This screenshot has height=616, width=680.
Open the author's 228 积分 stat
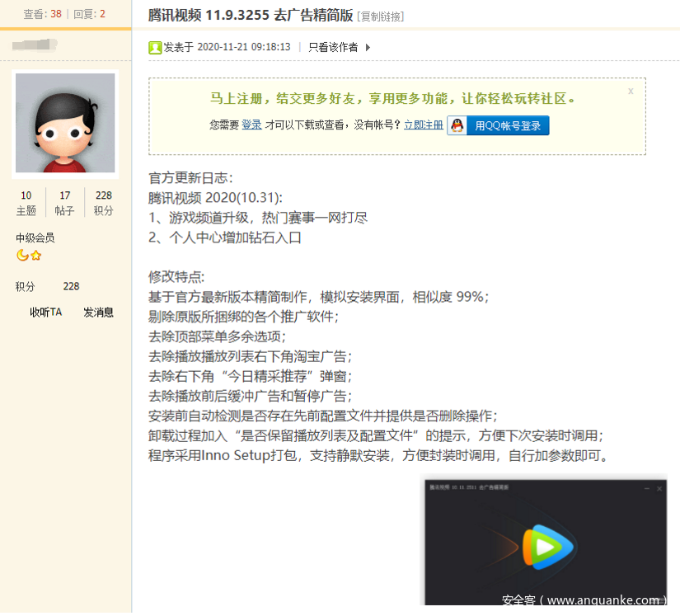pos(104,203)
